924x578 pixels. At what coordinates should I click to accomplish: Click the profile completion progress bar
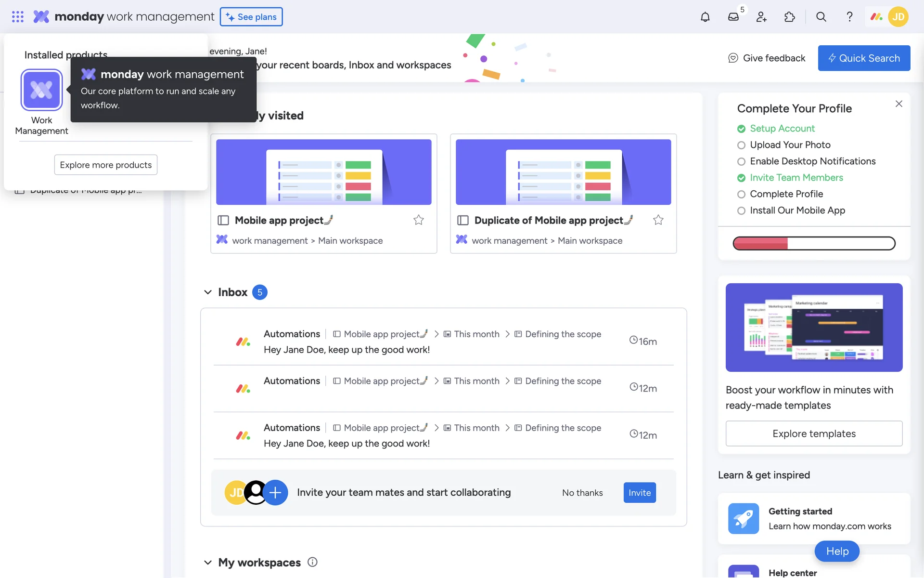(814, 243)
